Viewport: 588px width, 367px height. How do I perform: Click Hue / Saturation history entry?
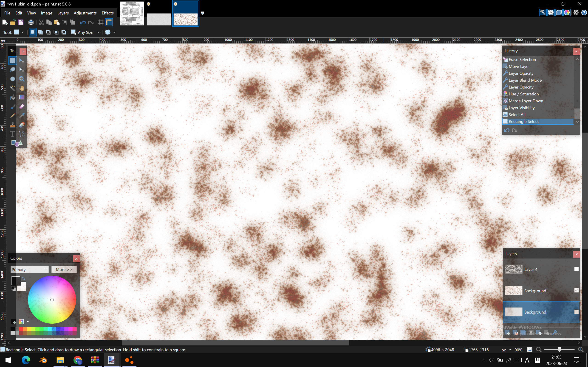click(524, 94)
